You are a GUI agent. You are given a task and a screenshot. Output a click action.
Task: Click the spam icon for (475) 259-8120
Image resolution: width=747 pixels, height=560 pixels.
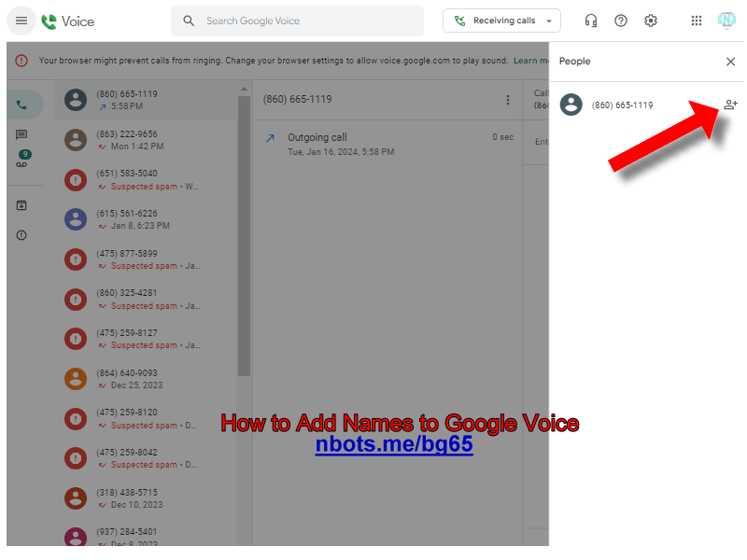tap(76, 418)
